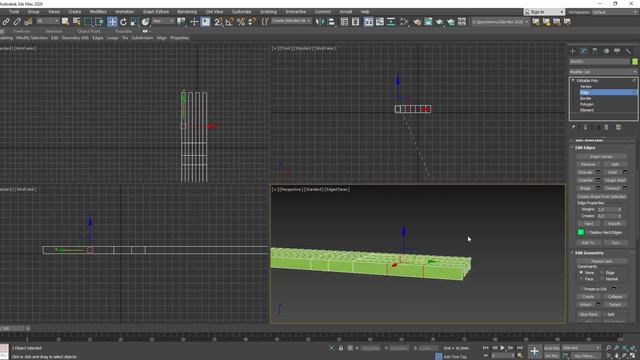
Task: Click the Collapse button
Action: click(x=615, y=297)
